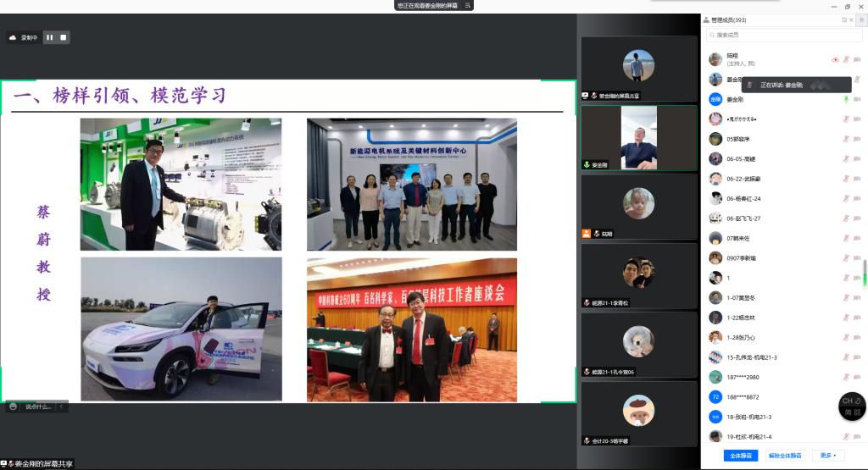Toggle the green microphone for 姜金刚
Viewport: 868px width, 470px height.
(x=846, y=99)
